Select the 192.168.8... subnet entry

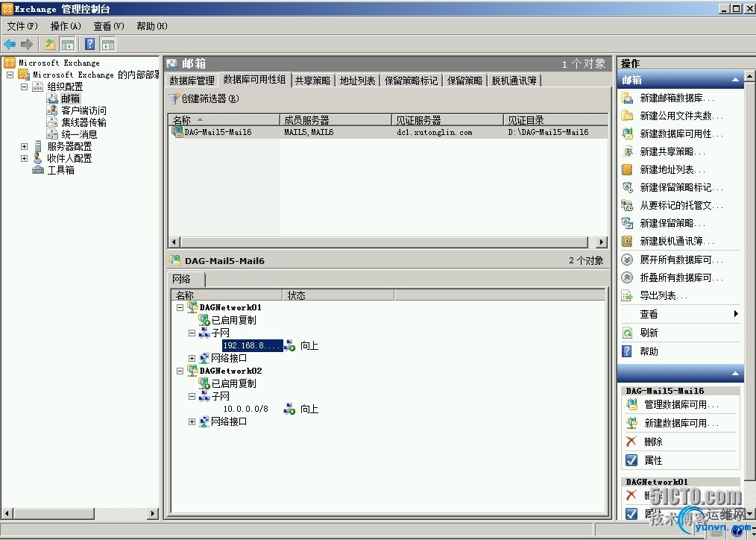coord(252,345)
